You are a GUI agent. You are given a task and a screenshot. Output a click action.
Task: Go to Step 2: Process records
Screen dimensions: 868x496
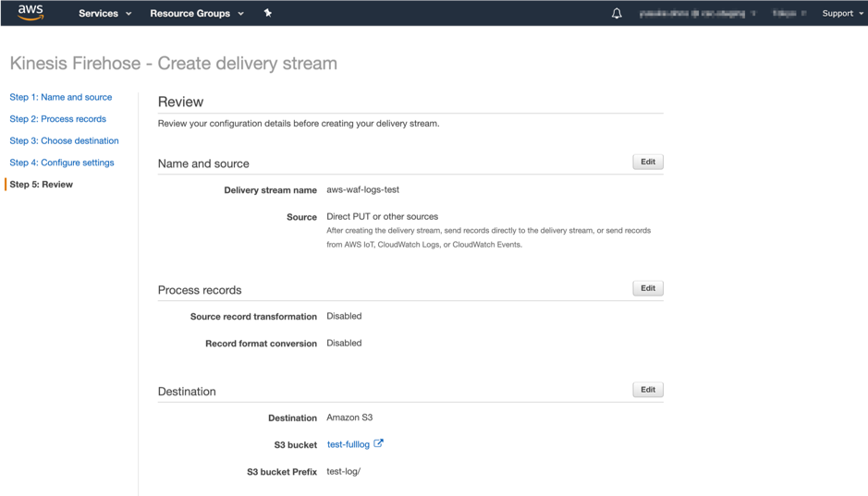tap(57, 119)
